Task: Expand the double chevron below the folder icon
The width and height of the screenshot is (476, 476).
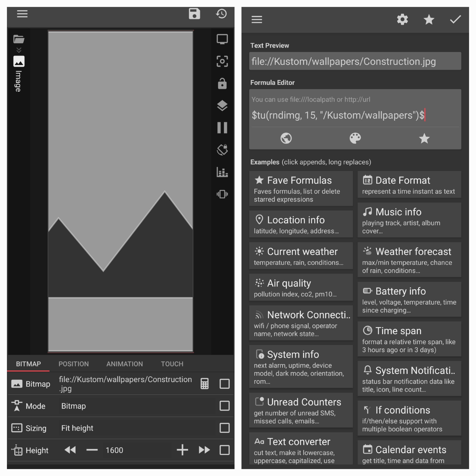Action: [19, 50]
